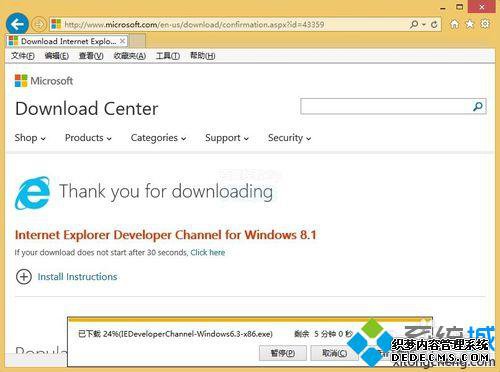The image size is (500, 372).
Task: Open the Home icon in browser toolbar
Action: [x=454, y=24]
